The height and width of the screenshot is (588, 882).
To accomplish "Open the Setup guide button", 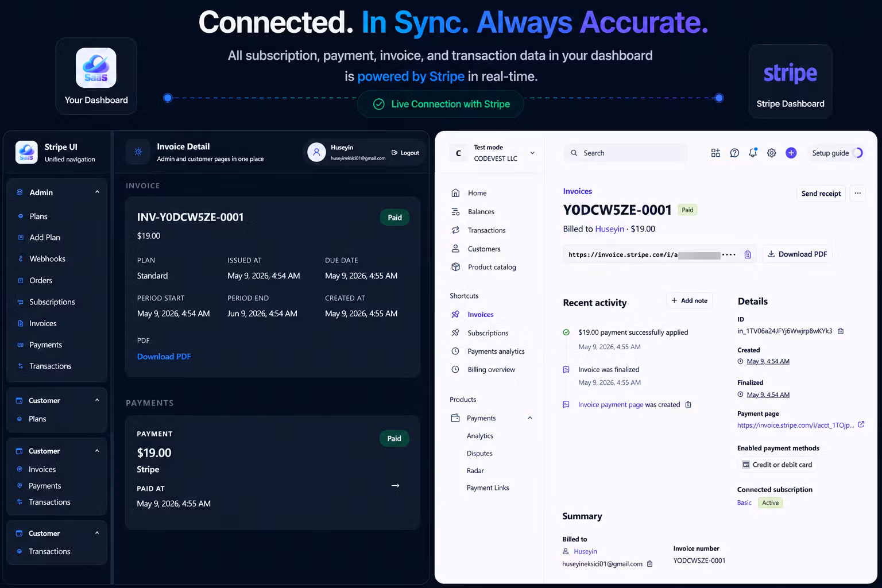I will coord(837,153).
